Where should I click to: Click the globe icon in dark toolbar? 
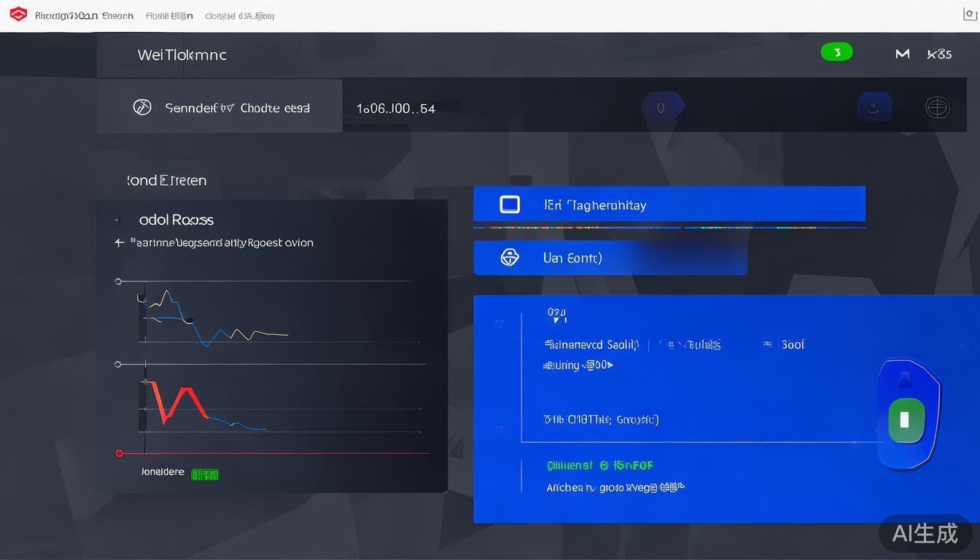click(937, 107)
